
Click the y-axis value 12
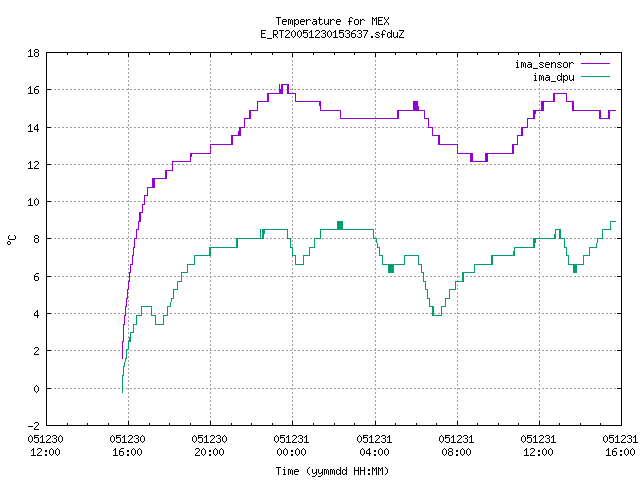tap(33, 165)
